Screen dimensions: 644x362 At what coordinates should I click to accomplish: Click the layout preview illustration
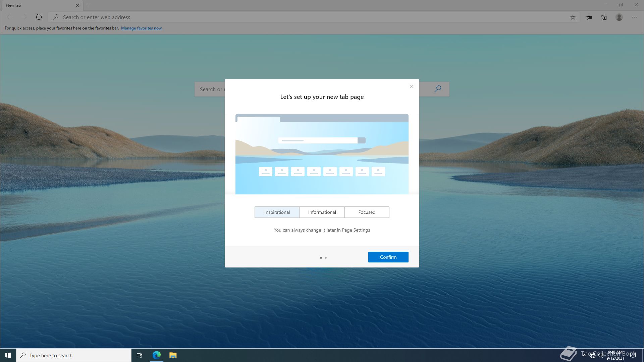click(x=322, y=154)
